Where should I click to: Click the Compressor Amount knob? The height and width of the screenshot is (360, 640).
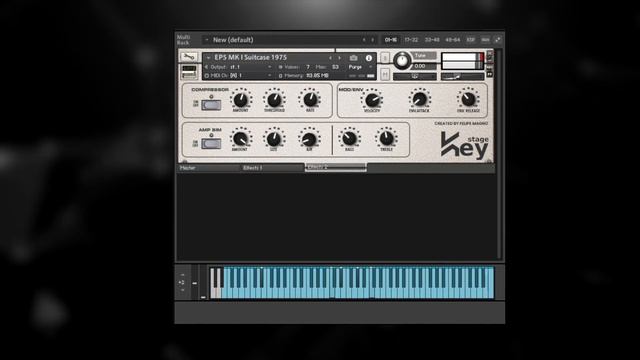[x=240, y=100]
